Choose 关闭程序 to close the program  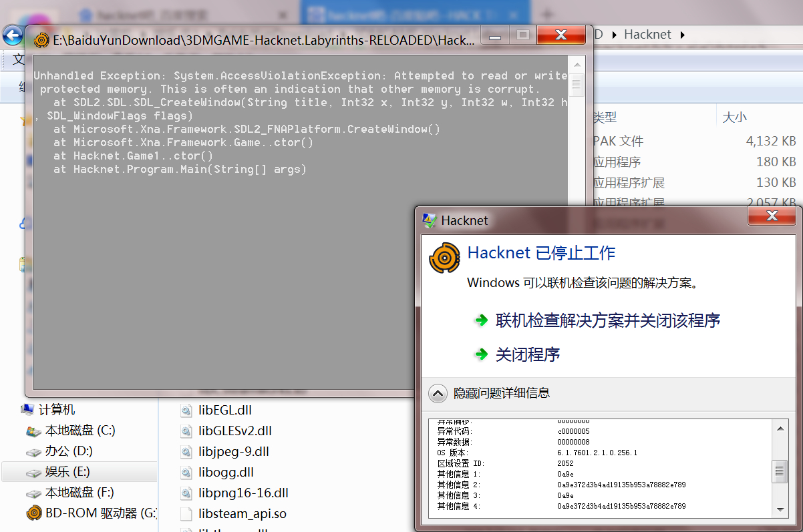point(528,354)
